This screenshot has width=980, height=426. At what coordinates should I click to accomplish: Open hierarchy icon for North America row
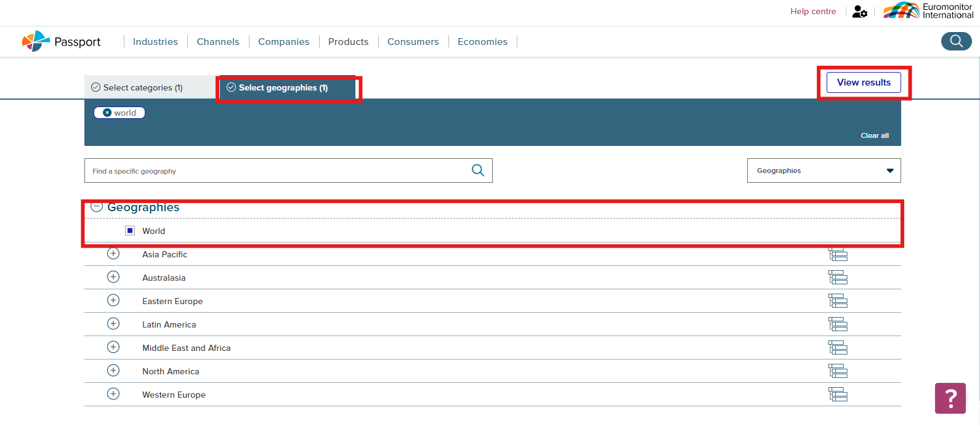838,371
